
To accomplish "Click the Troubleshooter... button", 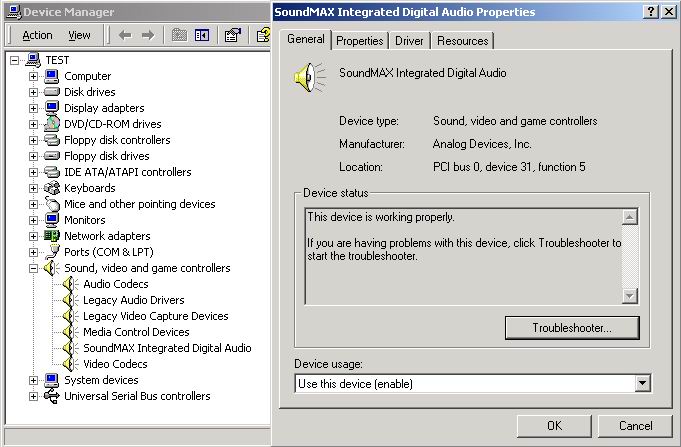I will click(x=572, y=328).
